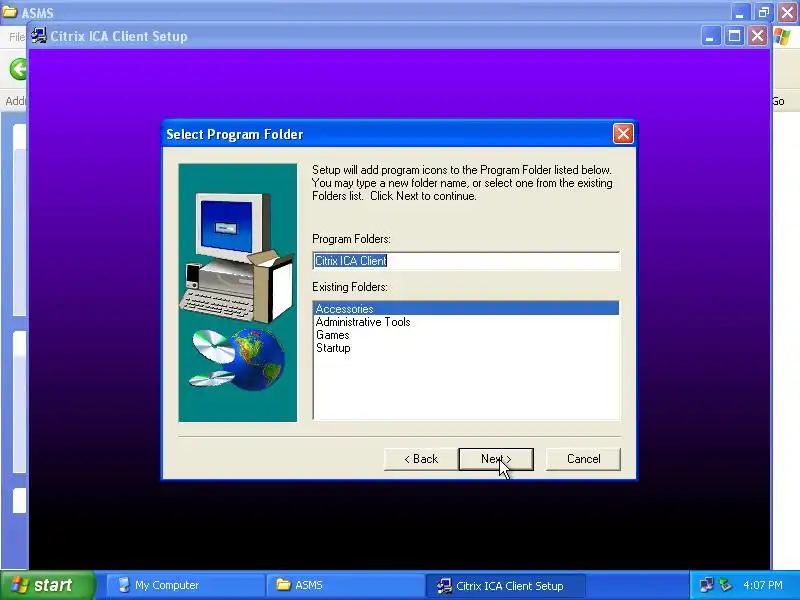Switch to My Computer taskbar button

click(x=185, y=585)
